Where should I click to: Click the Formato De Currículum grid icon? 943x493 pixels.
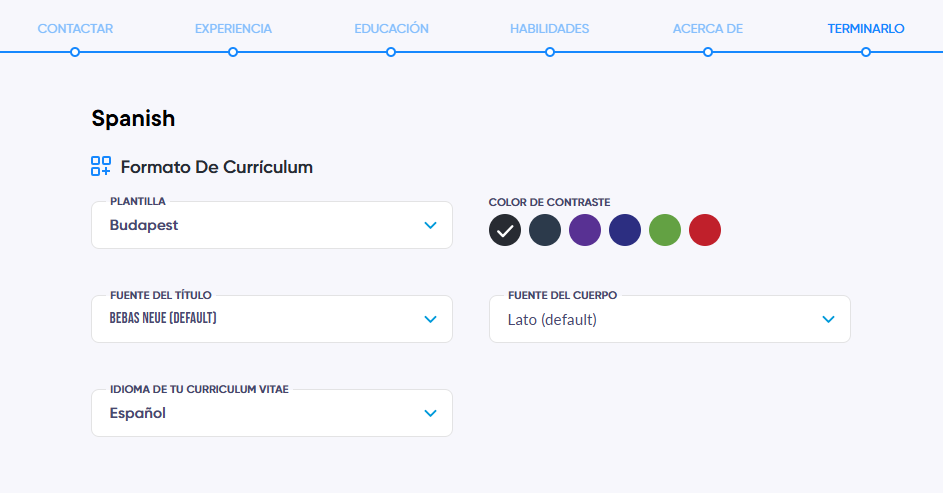[101, 166]
